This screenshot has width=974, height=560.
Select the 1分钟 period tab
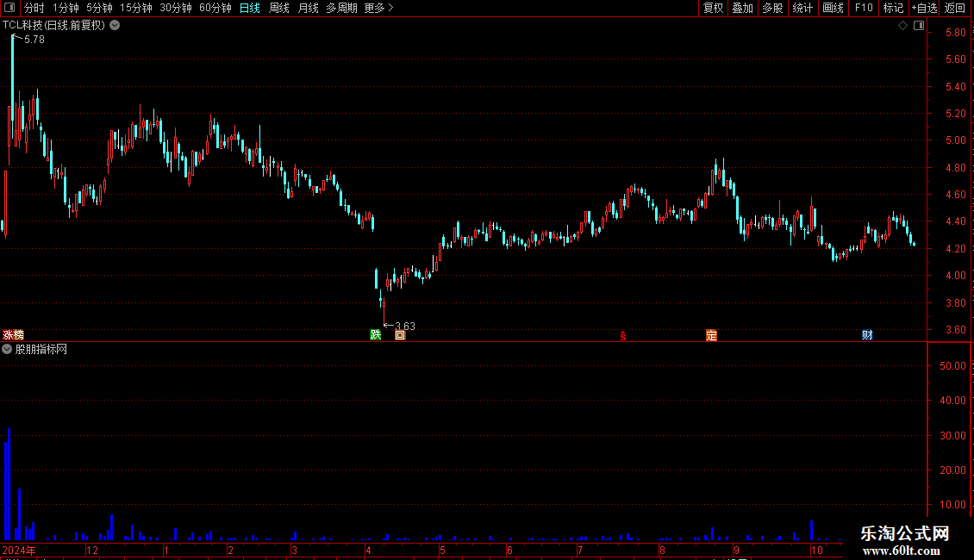click(x=66, y=8)
